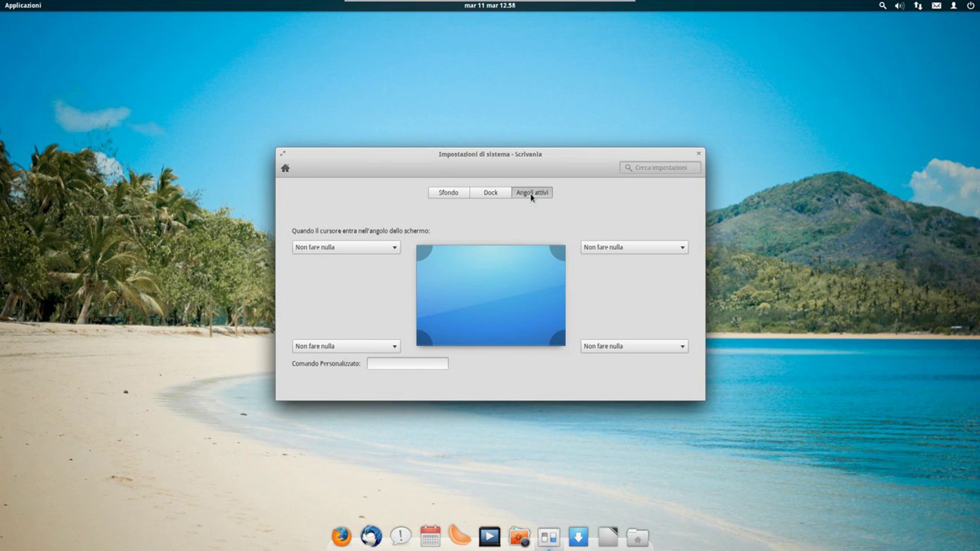Launch the video player from dock
This screenshot has height=551, width=980.
pyautogui.click(x=489, y=536)
